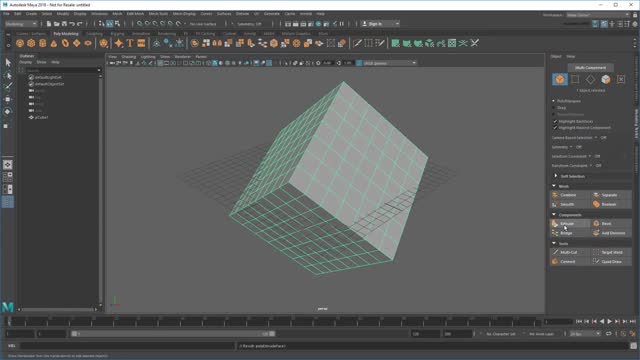The width and height of the screenshot is (640, 360).
Task: Click the Extrude button
Action: 570,223
